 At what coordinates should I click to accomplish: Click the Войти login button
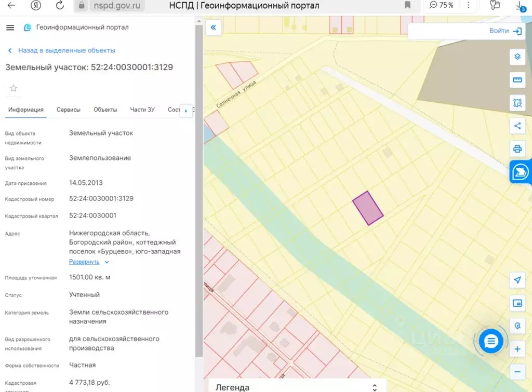tap(505, 31)
